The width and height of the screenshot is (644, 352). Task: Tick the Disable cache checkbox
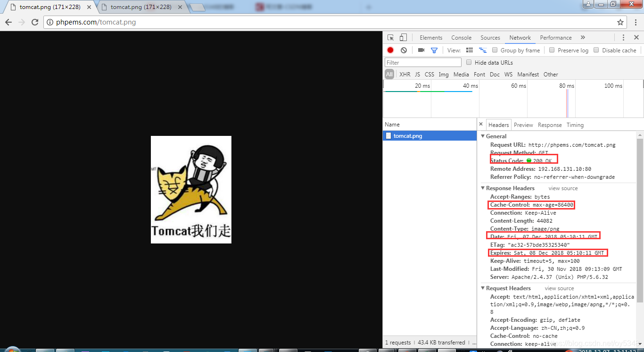pyautogui.click(x=596, y=50)
